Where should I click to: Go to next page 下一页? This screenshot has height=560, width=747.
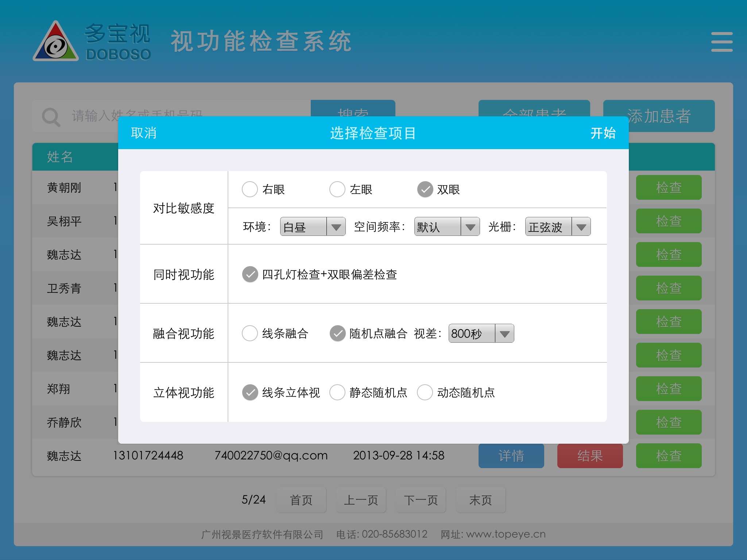(x=421, y=500)
